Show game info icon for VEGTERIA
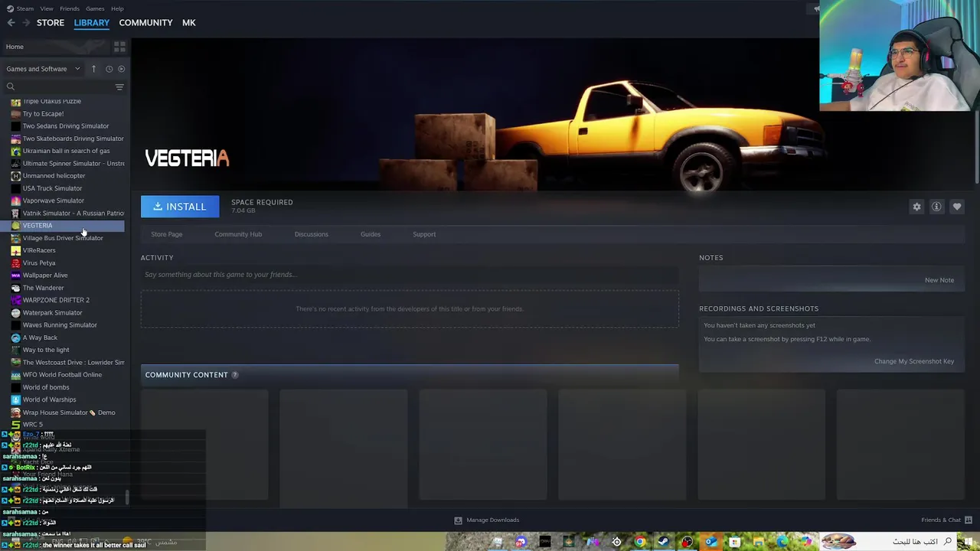980x551 pixels. coord(936,207)
